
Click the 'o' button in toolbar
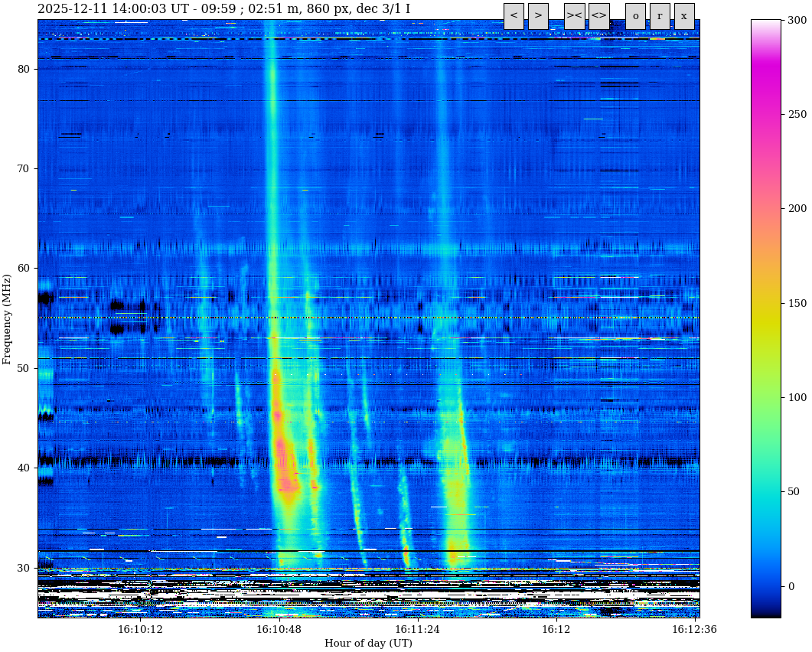point(635,16)
